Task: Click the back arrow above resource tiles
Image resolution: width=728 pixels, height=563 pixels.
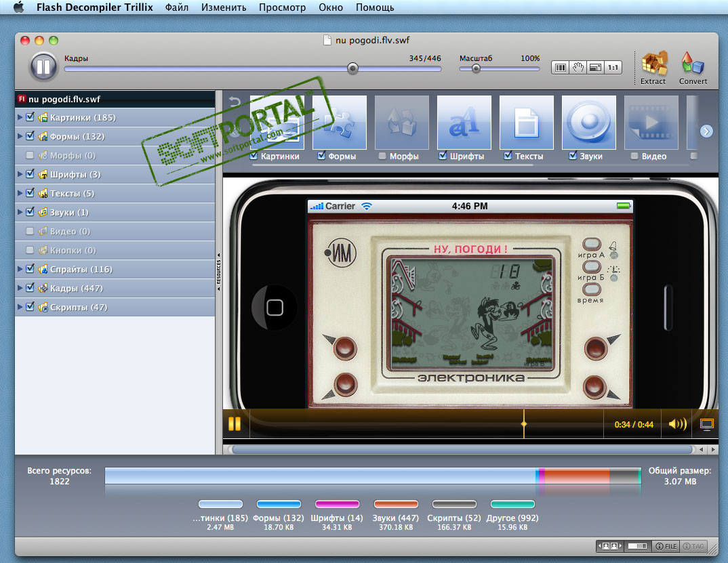Action: [x=235, y=102]
